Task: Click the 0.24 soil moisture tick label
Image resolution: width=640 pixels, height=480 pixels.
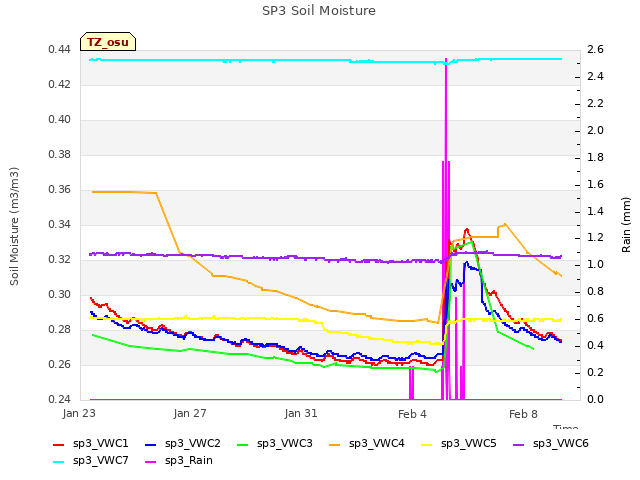Action: [59, 399]
